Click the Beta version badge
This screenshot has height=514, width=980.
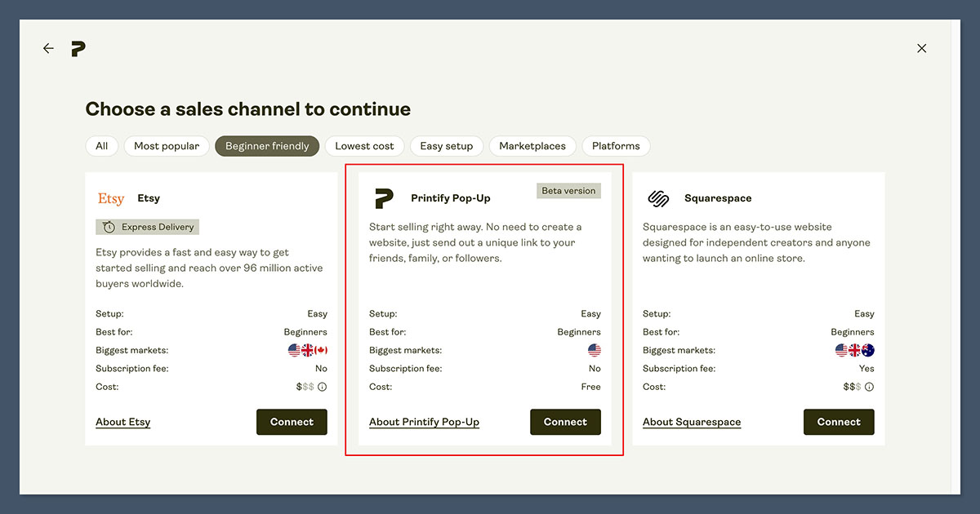[568, 191]
